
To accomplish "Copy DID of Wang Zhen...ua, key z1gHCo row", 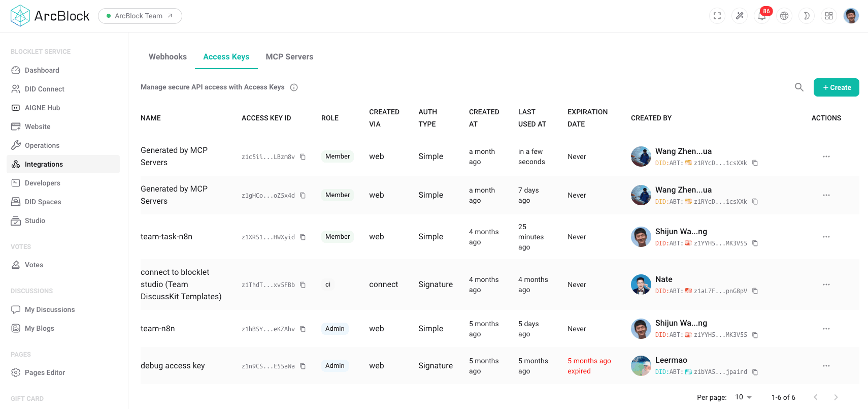I will point(755,202).
